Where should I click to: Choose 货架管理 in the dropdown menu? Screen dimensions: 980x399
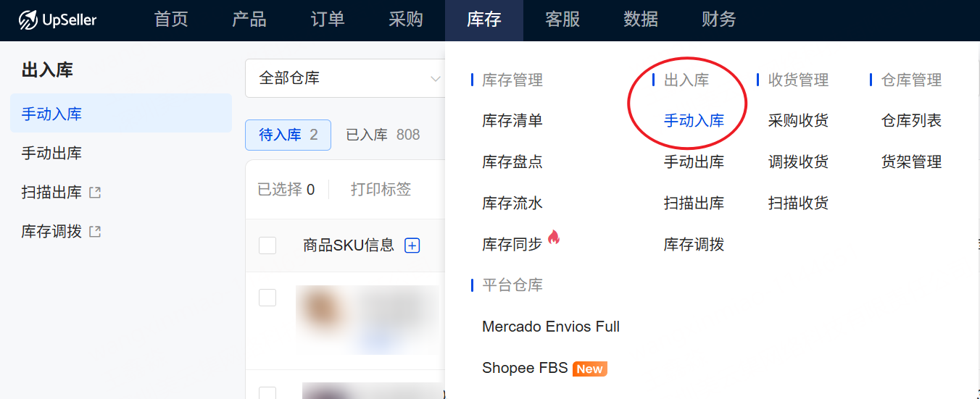coord(912,162)
